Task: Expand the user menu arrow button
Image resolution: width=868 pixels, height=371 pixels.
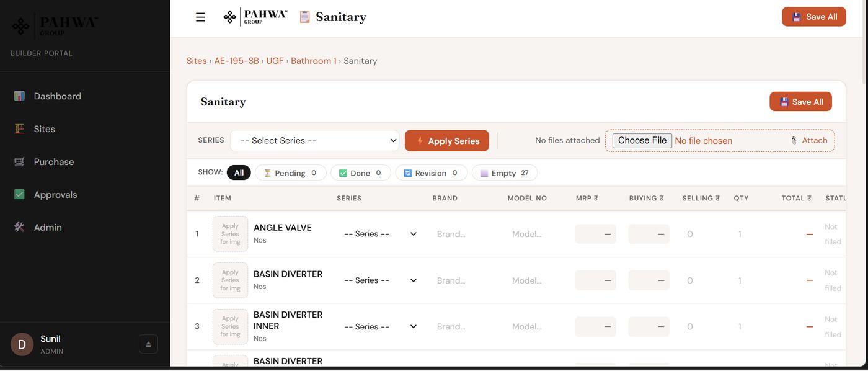Action: [148, 344]
